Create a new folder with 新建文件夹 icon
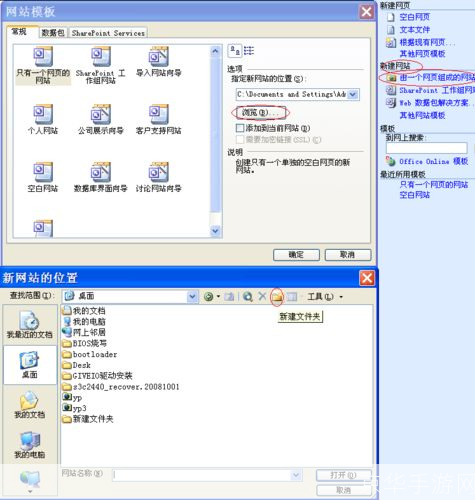 click(277, 296)
